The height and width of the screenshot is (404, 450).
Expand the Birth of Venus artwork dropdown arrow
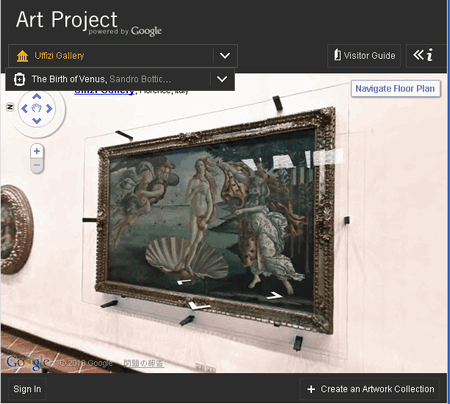click(222, 79)
